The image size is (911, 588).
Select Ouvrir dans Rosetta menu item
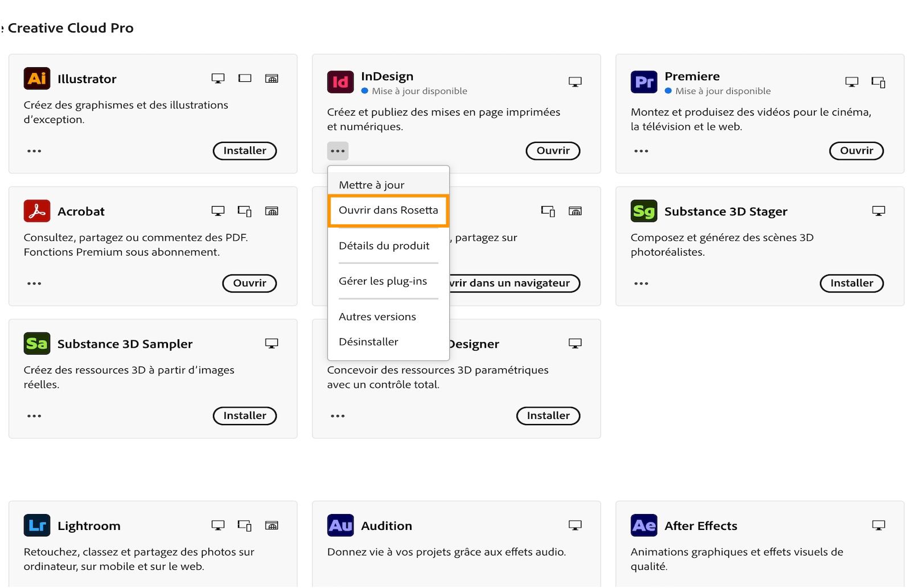pyautogui.click(x=388, y=210)
